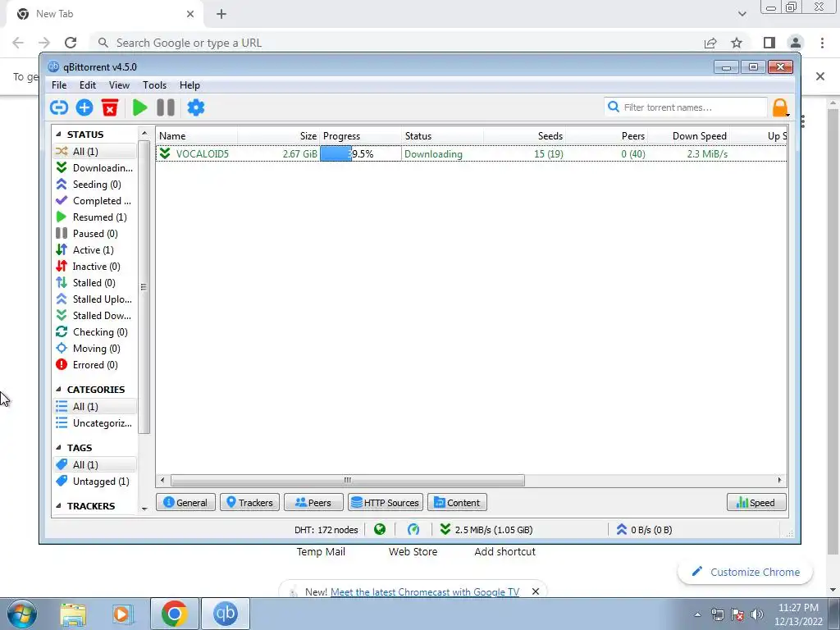The image size is (840, 630).
Task: Open the HTTP Sources tab
Action: tap(386, 503)
